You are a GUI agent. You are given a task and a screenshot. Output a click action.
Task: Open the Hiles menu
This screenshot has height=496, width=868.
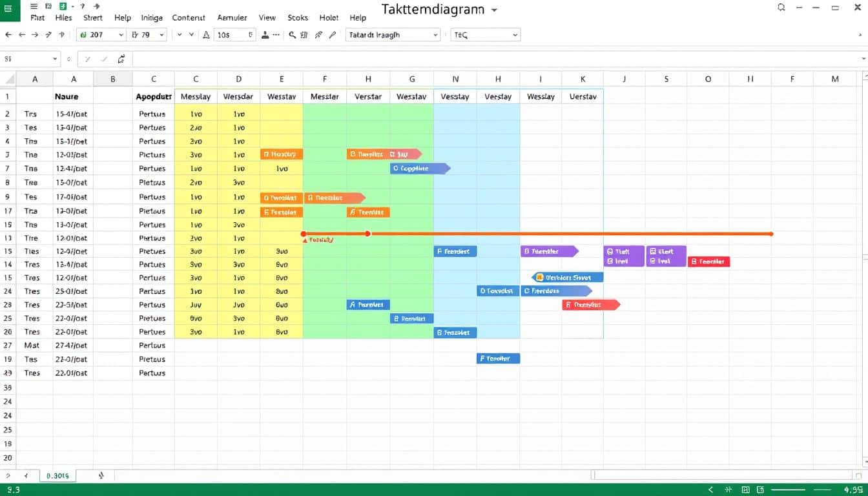[64, 17]
